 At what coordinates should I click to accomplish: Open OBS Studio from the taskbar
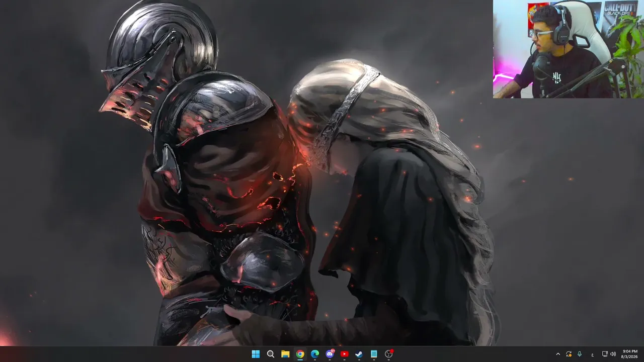coord(389,354)
